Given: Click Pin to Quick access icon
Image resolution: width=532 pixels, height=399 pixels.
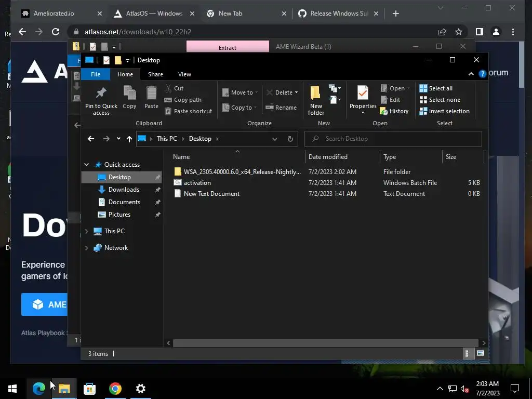Looking at the screenshot, I should coord(101,92).
